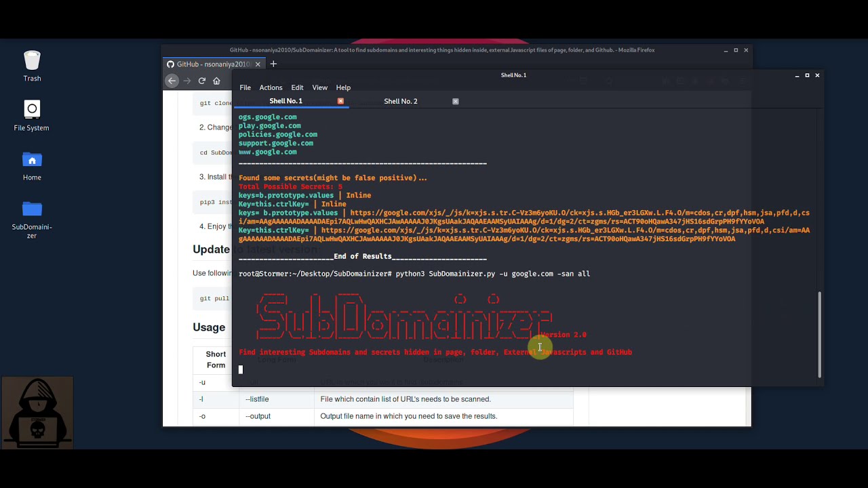This screenshot has width=868, height=488.
Task: Minimize the Mozilla Firefox window
Action: point(726,50)
